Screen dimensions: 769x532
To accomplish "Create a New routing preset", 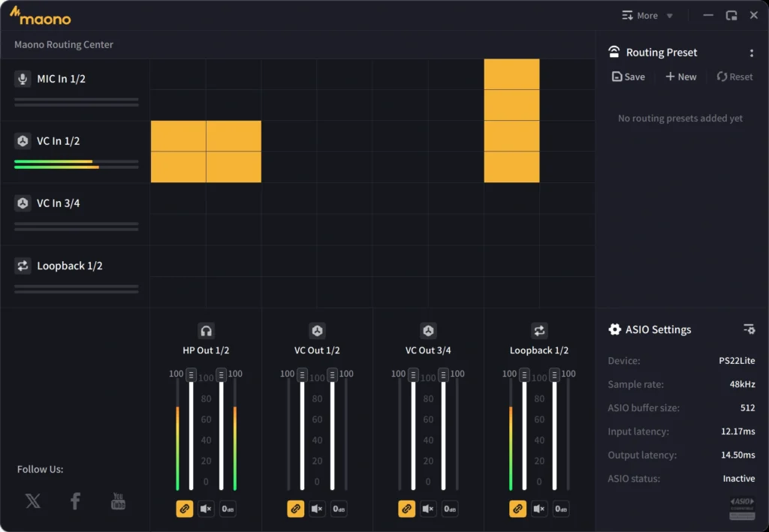I will click(x=680, y=77).
